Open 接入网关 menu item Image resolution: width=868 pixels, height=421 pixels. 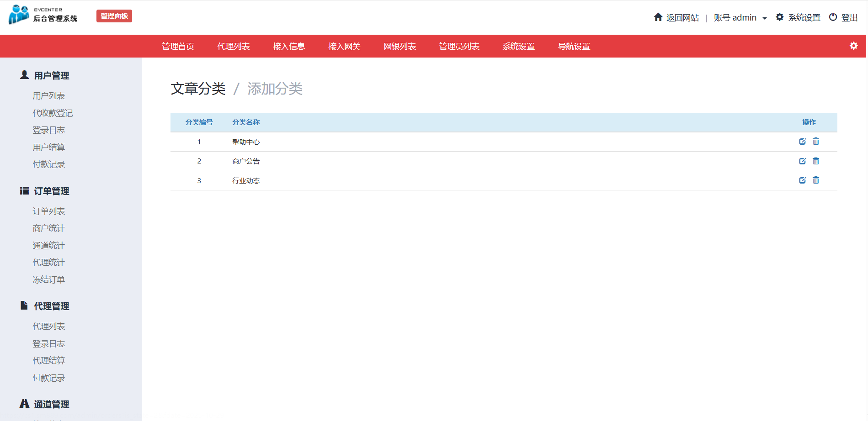[344, 47]
